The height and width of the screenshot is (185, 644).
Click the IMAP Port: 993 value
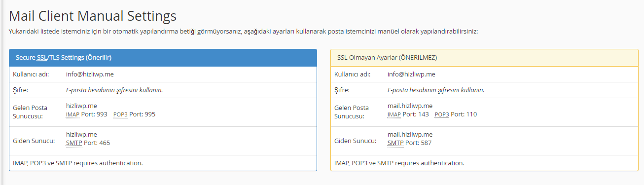pos(87,114)
